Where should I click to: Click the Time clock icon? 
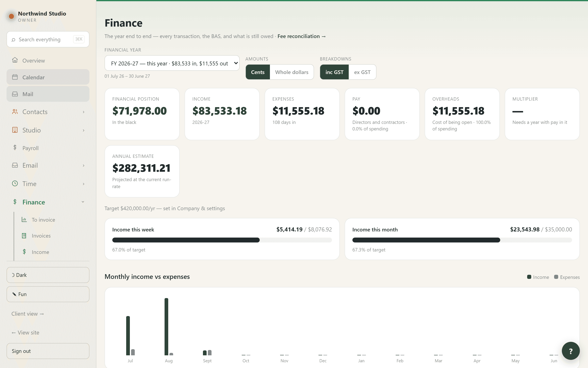[15, 184]
